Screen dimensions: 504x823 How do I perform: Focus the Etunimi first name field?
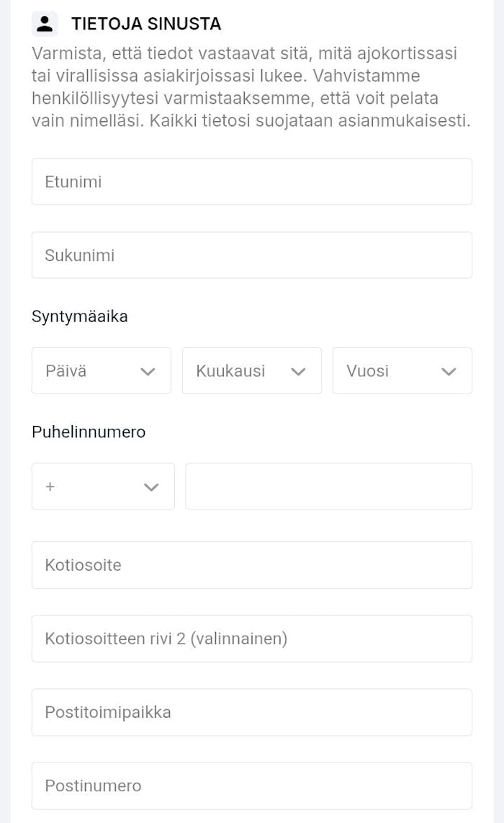[252, 182]
